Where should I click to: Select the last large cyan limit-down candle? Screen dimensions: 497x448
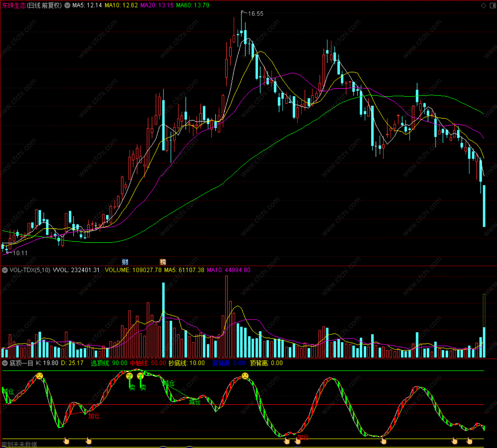point(484,206)
